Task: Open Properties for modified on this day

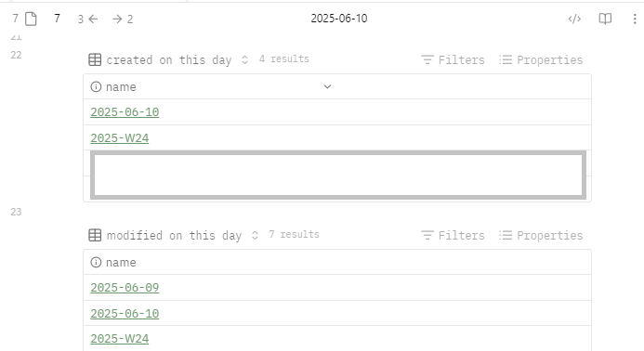Action: pos(541,236)
